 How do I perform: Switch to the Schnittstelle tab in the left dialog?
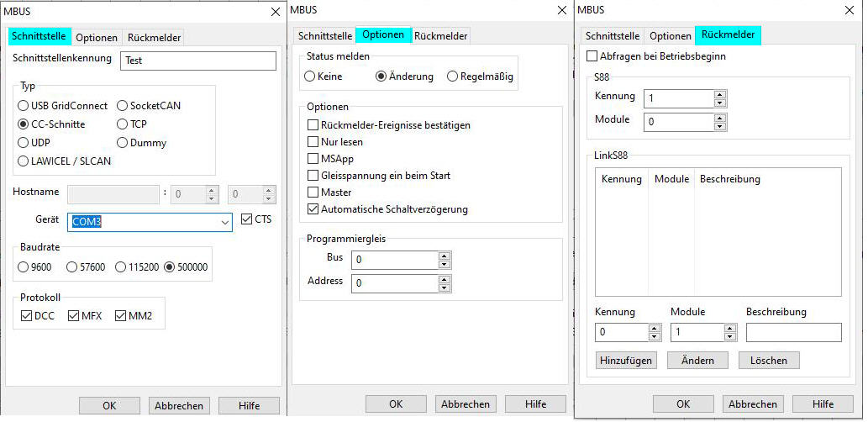tap(39, 37)
